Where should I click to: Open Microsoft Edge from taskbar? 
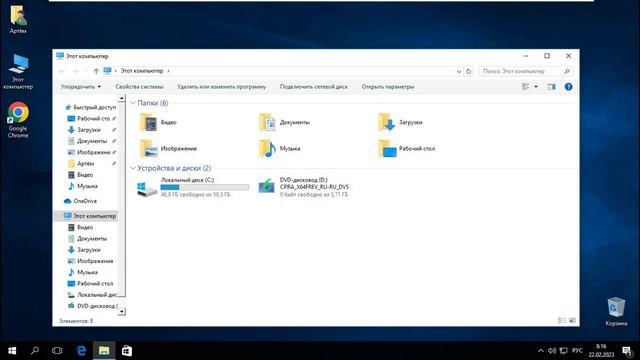(x=81, y=351)
